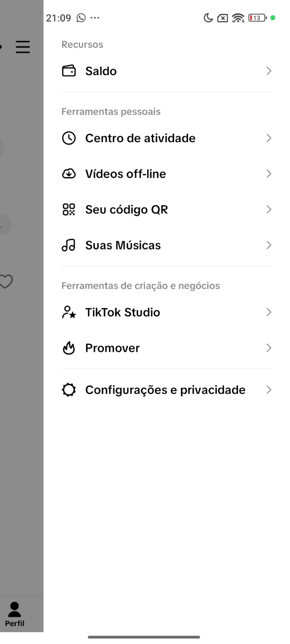This screenshot has width=290, height=644.
Task: Tap the hamburger menu icon behind the drawer
Action: 23,47
